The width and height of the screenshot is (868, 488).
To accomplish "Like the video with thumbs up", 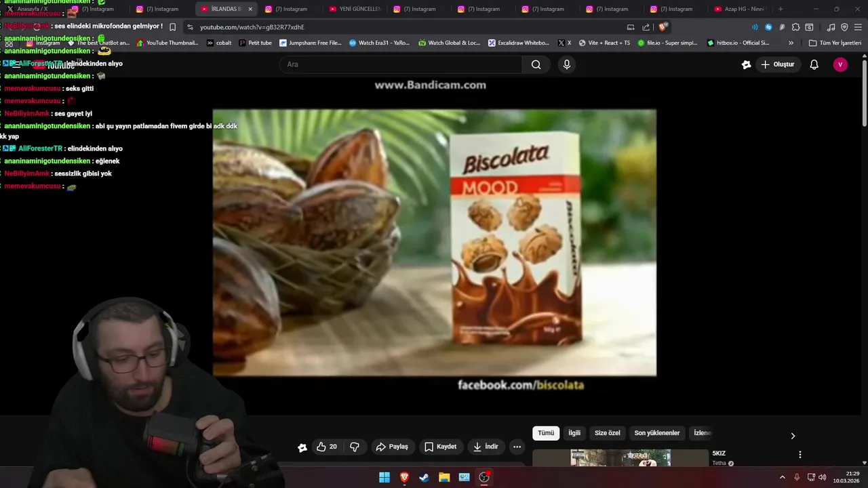I will click(x=327, y=447).
